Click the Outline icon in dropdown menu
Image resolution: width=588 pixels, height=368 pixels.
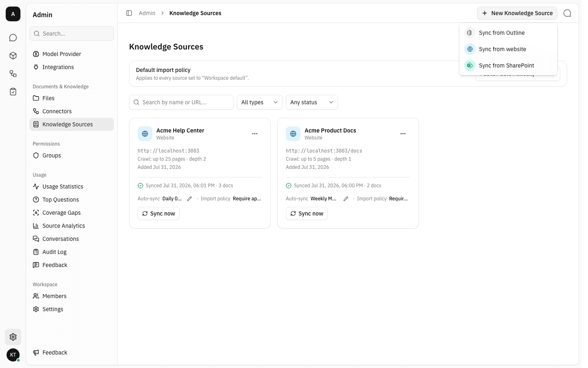[x=470, y=33]
